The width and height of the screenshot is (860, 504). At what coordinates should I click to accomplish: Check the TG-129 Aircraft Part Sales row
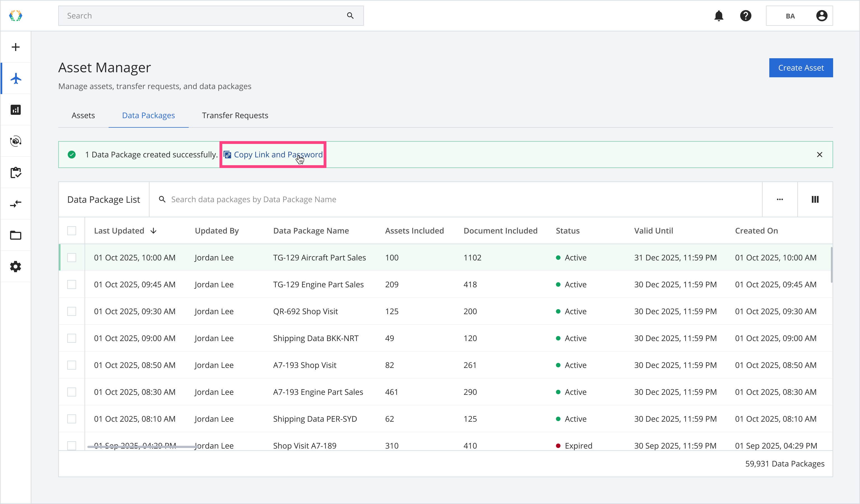[x=72, y=258]
